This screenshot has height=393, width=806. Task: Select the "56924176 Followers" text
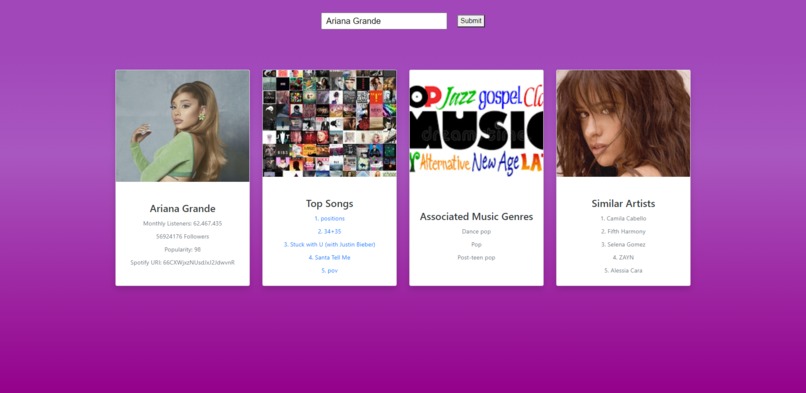pos(182,237)
